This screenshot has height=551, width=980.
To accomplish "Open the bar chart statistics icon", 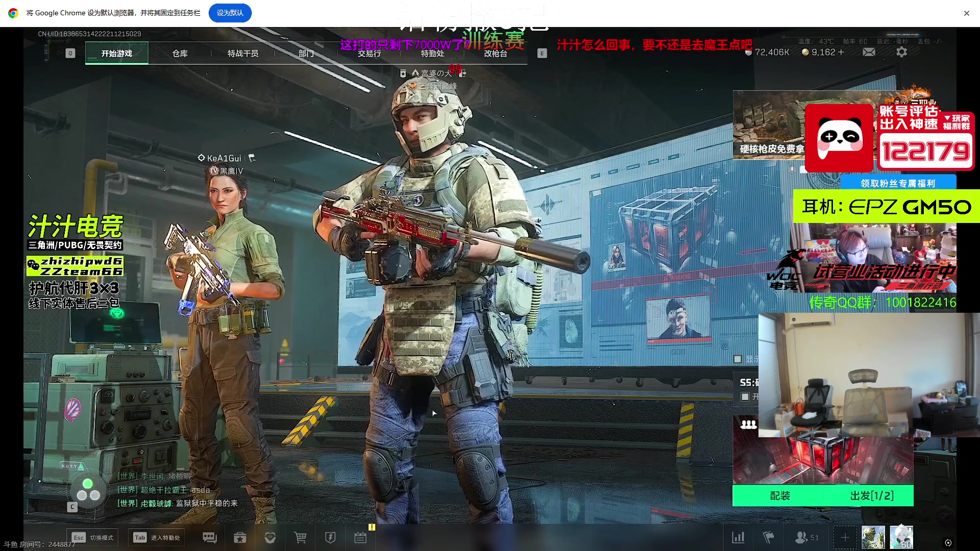I will [738, 537].
